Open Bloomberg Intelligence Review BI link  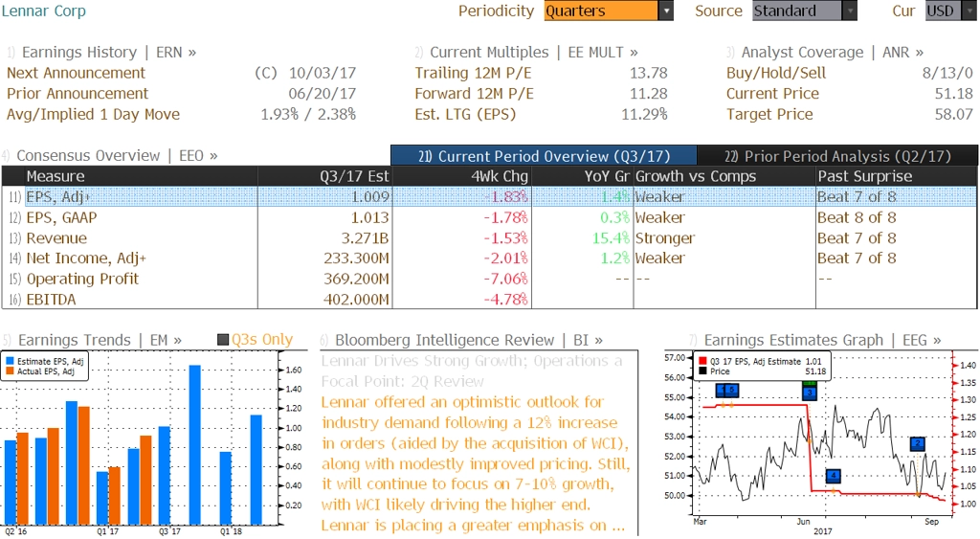pos(469,340)
